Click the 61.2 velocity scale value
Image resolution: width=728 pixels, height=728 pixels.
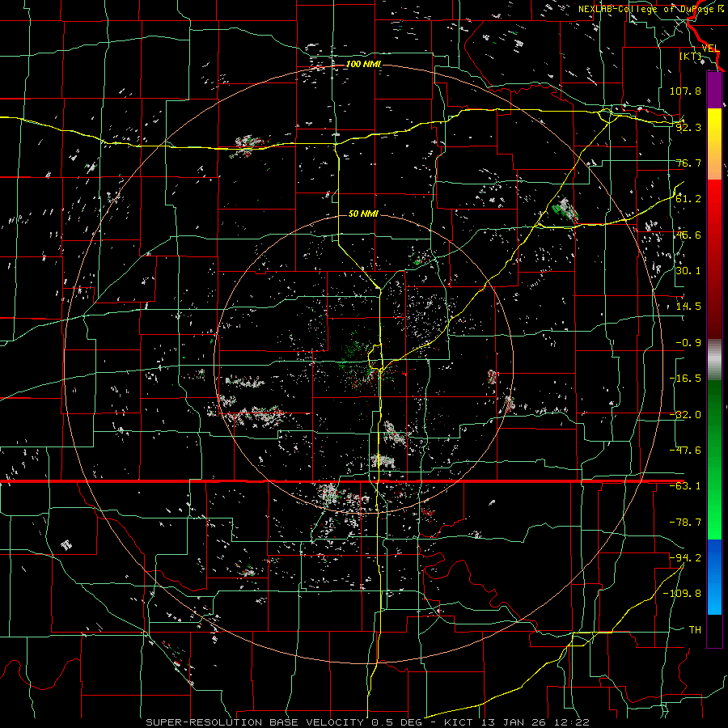[688, 199]
